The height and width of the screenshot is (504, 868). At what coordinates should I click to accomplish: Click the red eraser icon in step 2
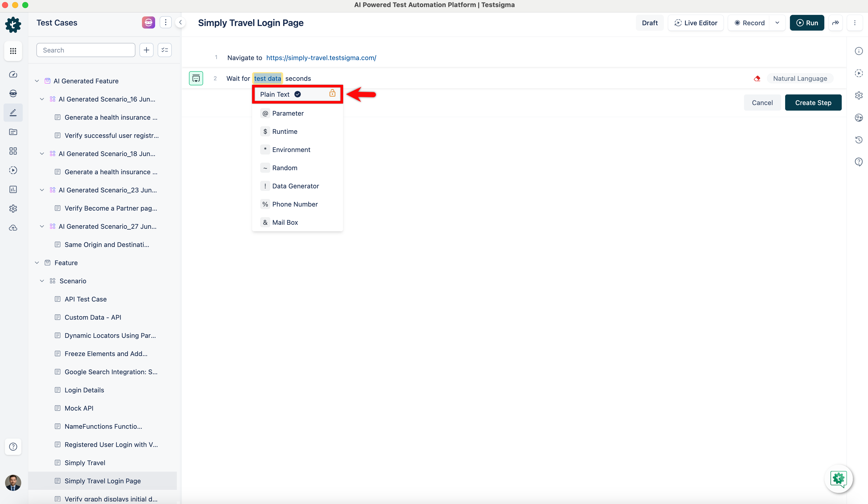[757, 79]
